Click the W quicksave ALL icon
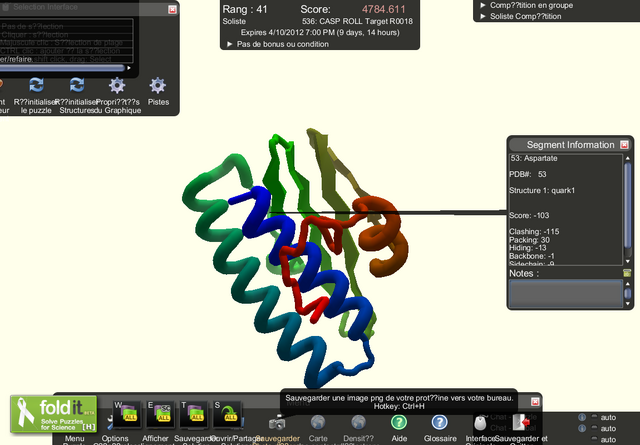The image size is (640, 445). click(x=128, y=414)
